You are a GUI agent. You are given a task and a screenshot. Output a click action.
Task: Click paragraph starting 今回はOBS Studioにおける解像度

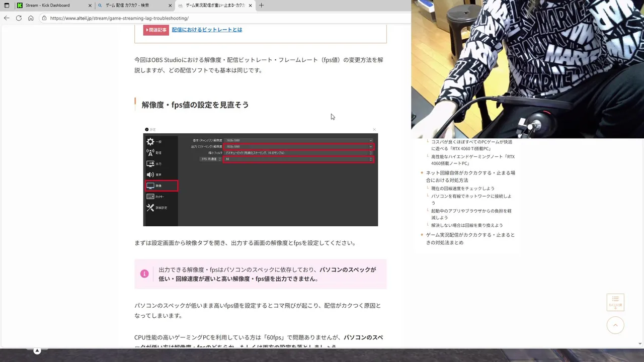click(x=259, y=65)
